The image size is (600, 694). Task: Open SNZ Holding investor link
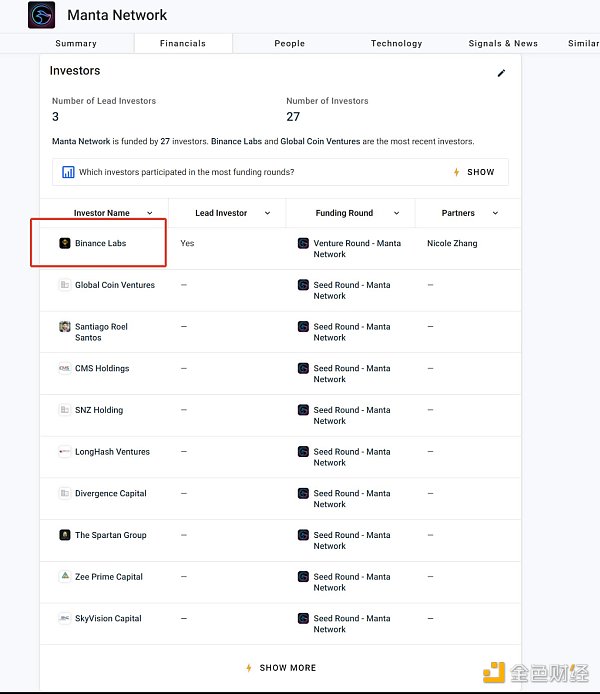(99, 410)
